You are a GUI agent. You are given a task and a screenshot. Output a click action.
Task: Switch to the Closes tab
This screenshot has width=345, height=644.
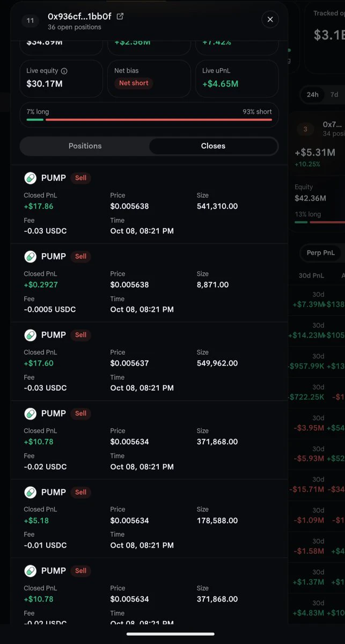tap(213, 146)
